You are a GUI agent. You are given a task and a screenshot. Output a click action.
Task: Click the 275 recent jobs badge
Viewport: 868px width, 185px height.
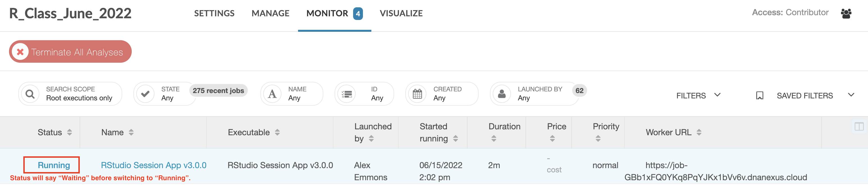click(218, 91)
